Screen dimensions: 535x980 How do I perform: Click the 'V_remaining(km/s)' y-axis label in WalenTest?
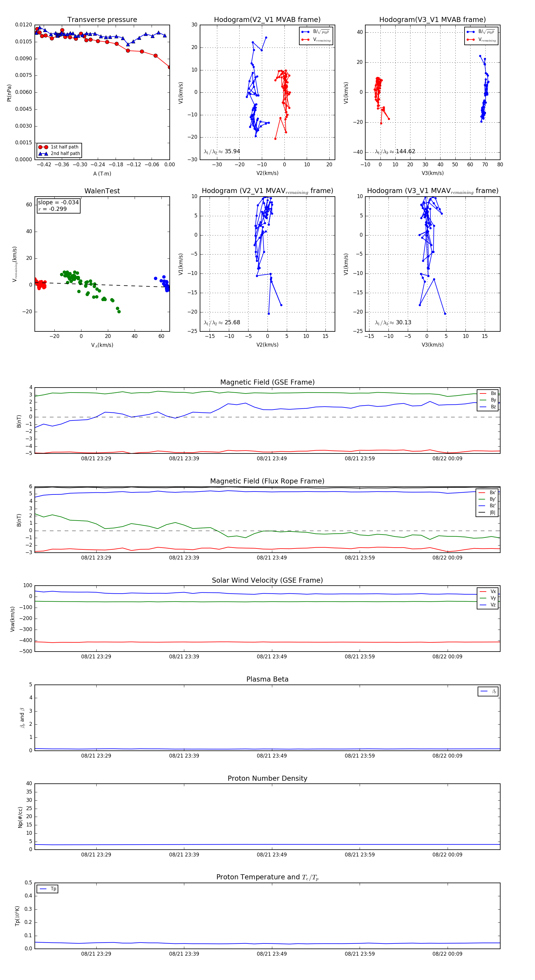[x=15, y=264]
